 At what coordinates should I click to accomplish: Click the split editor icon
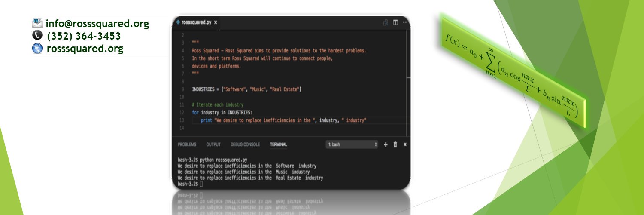click(x=395, y=22)
